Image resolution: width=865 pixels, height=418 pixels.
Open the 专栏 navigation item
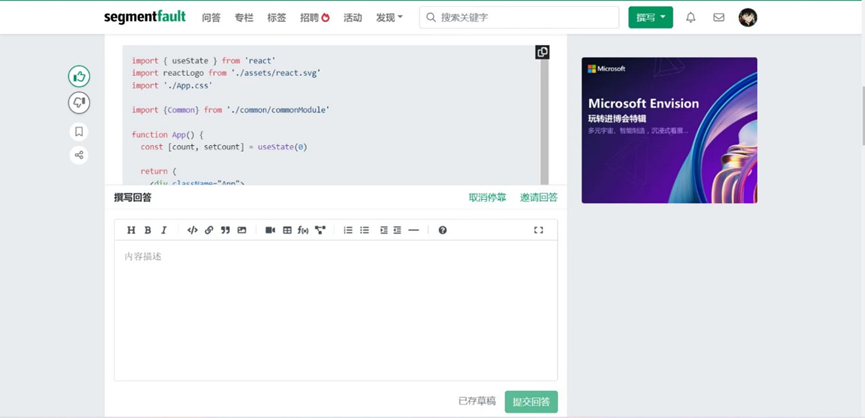pyautogui.click(x=244, y=18)
